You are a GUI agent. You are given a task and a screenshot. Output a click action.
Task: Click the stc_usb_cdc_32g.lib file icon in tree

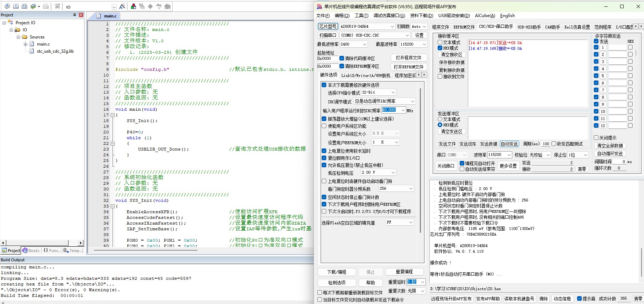click(32, 51)
